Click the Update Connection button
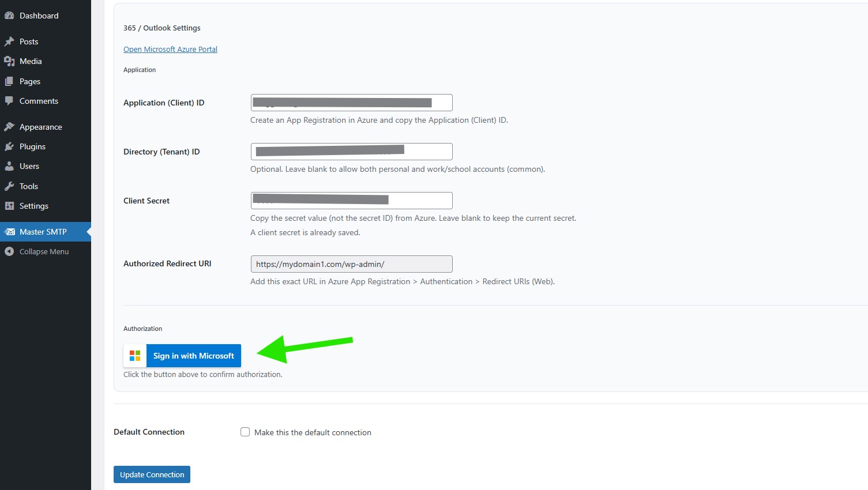 pos(152,474)
